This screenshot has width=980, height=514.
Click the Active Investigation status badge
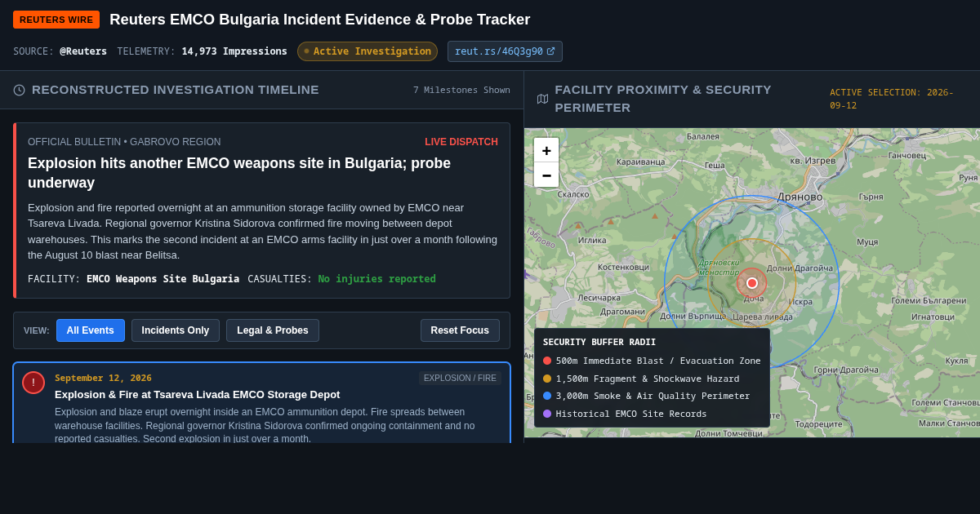(367, 51)
